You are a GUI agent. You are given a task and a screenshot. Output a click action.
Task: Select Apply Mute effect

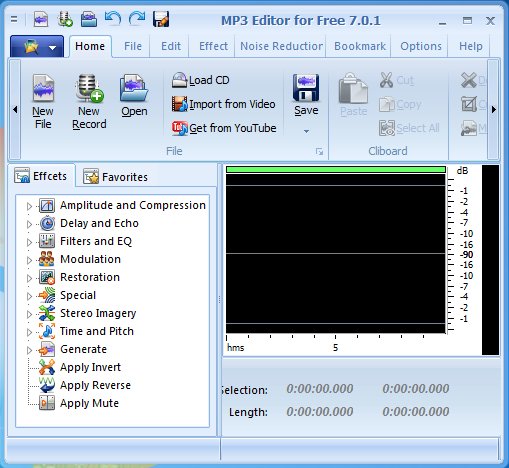click(x=89, y=403)
